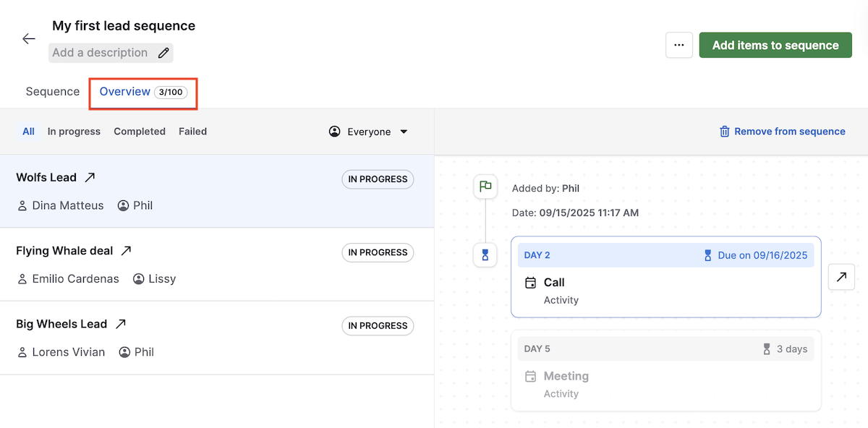Switch to the Sequence tab
868x428 pixels.
[x=52, y=91]
